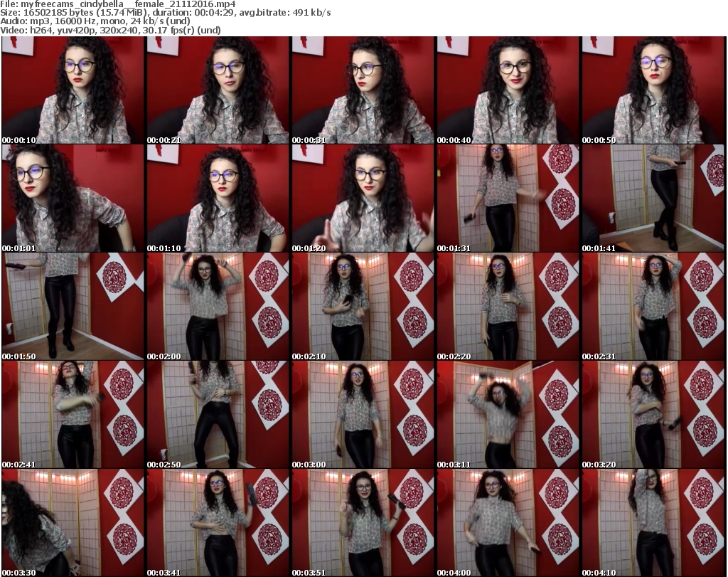Viewport: 728px width, 577px height.
Task: Select the thumbnail stamped 00:00:21
Action: 218,90
